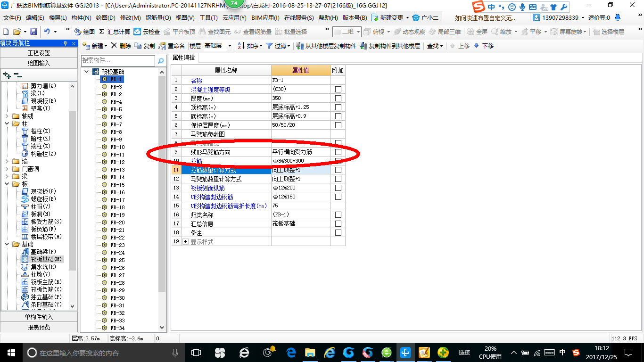Toggle 附加 checkbox for 厚度(mm)

pyautogui.click(x=338, y=99)
